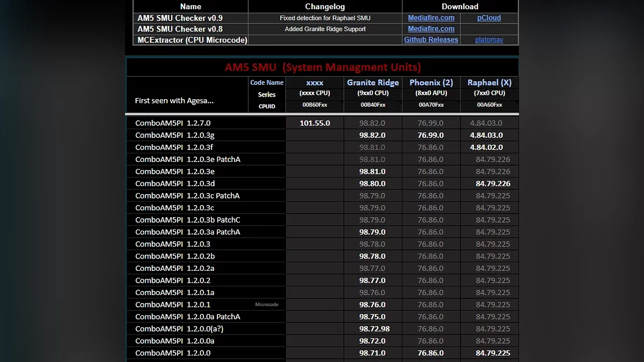Select the ComboAM5PI 1.2.0.3b PatchC row
The width and height of the screenshot is (644, 362).
point(187,220)
